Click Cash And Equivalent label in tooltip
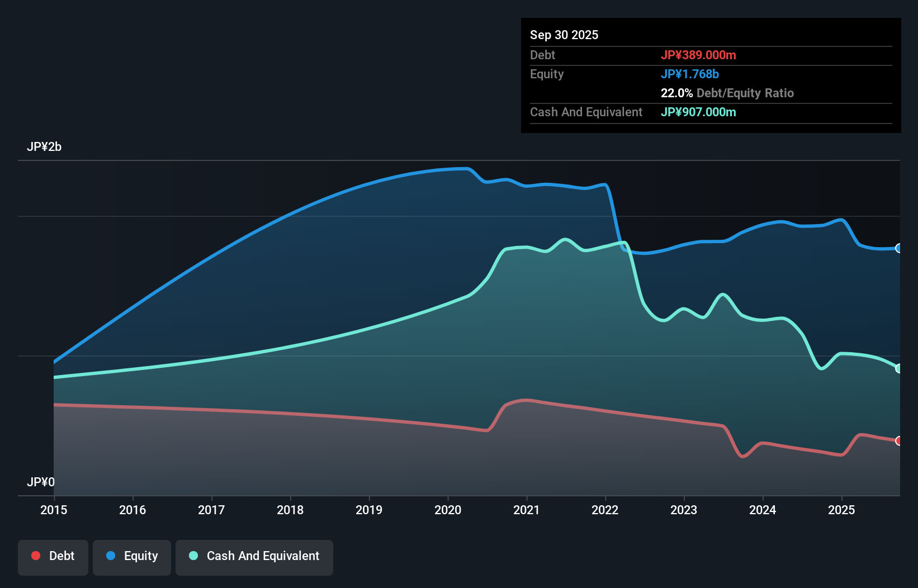This screenshot has width=918, height=588. pos(586,112)
